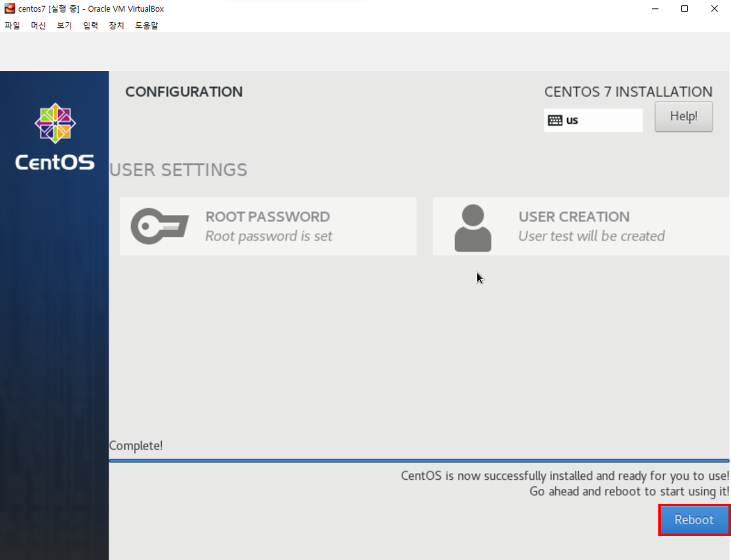Screen dimensions: 731x560
Task: Open the 장치 menu
Action: tap(116, 25)
